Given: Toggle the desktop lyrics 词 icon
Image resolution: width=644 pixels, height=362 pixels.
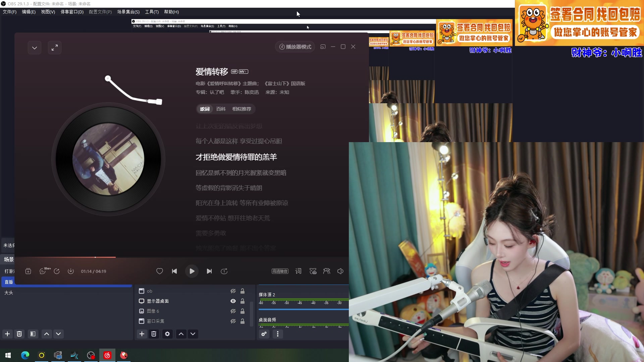Looking at the screenshot, I should (x=299, y=271).
